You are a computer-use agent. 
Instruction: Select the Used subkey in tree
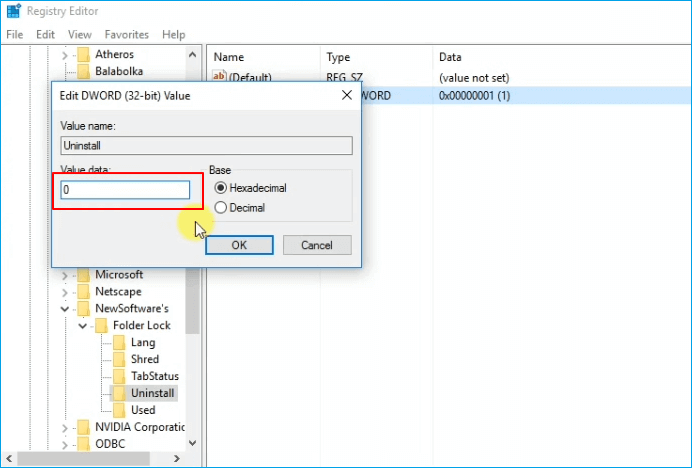143,410
